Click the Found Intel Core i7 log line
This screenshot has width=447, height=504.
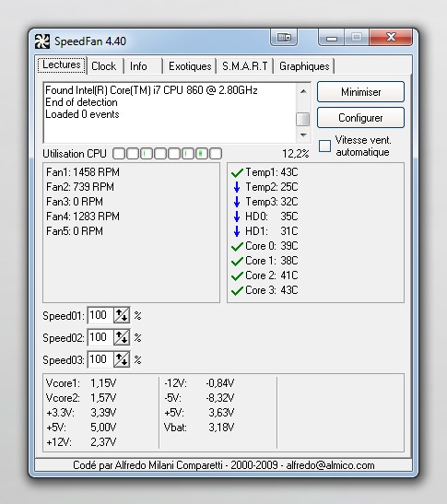[x=151, y=90]
